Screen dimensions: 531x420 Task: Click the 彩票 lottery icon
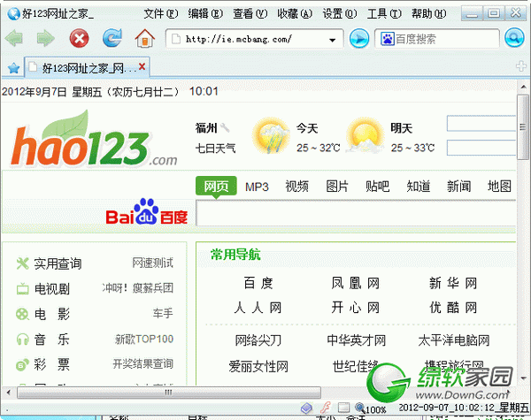[x=22, y=364]
